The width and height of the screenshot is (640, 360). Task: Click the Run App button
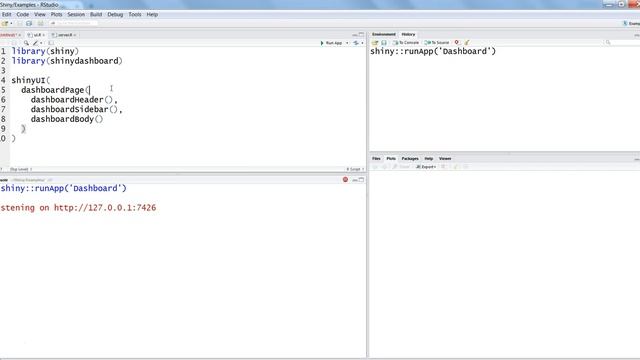331,43
